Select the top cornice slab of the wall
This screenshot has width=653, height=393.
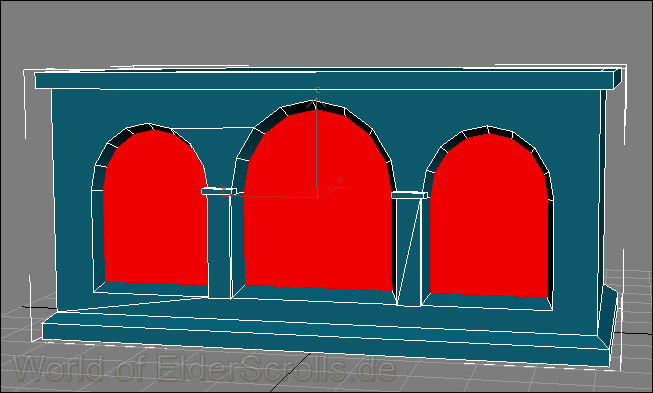click(328, 80)
